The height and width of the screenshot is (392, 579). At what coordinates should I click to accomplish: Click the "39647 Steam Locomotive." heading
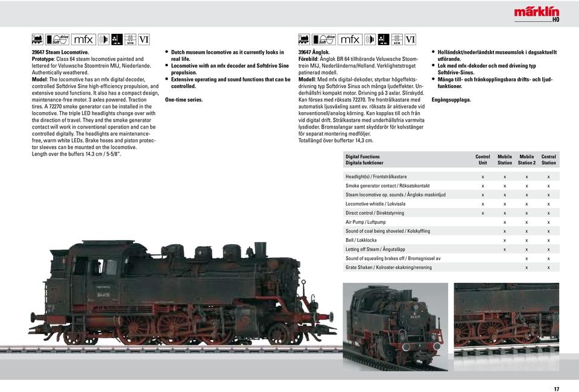(x=60, y=52)
